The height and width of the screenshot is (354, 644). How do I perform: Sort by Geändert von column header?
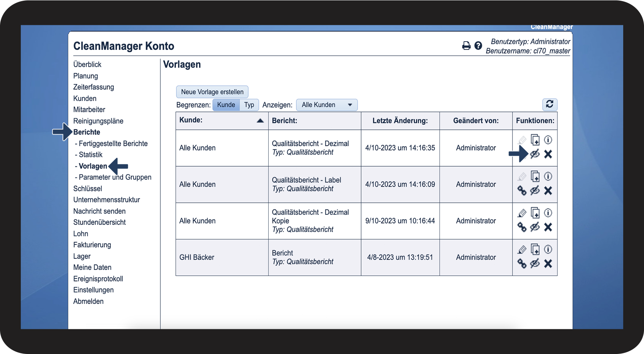pyautogui.click(x=476, y=121)
